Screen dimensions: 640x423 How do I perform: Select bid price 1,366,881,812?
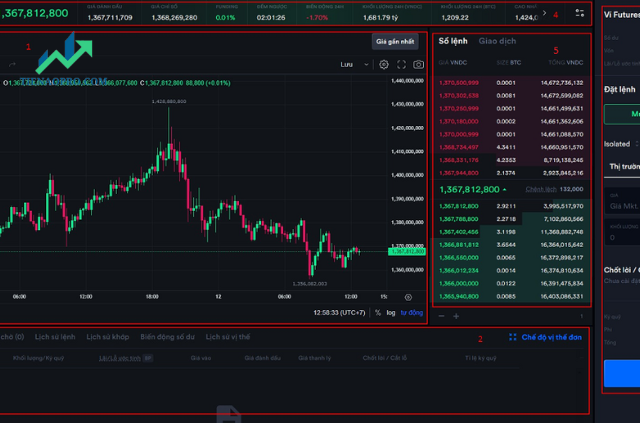tap(459, 245)
